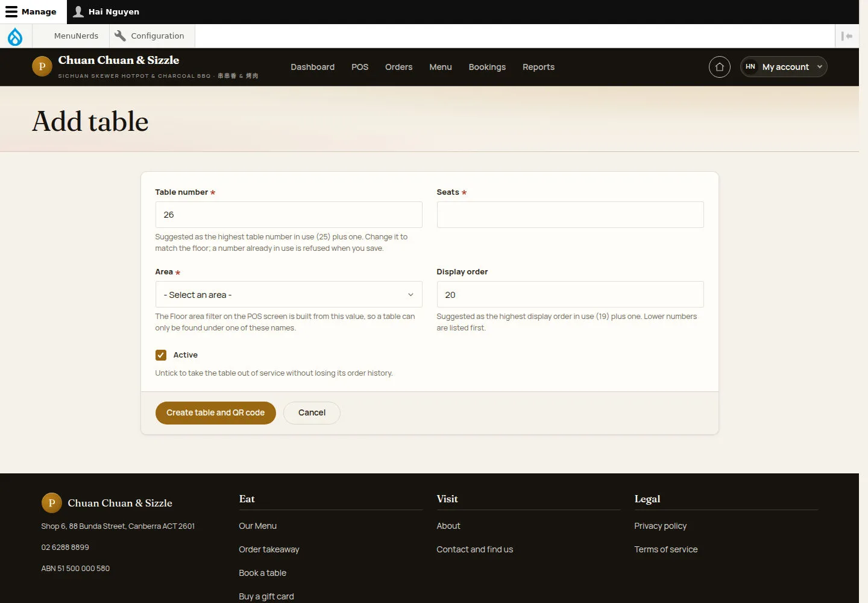Click the footer P logo badge
The height and width of the screenshot is (603, 868).
pyautogui.click(x=52, y=503)
